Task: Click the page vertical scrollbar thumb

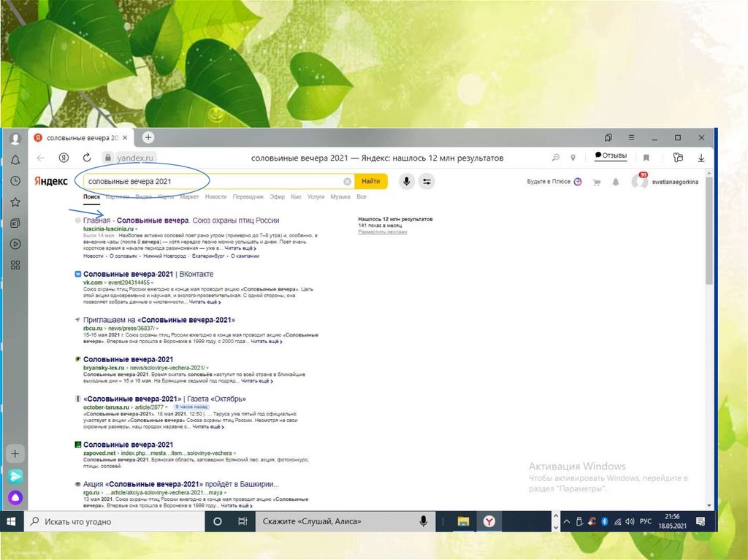Action: click(x=709, y=231)
